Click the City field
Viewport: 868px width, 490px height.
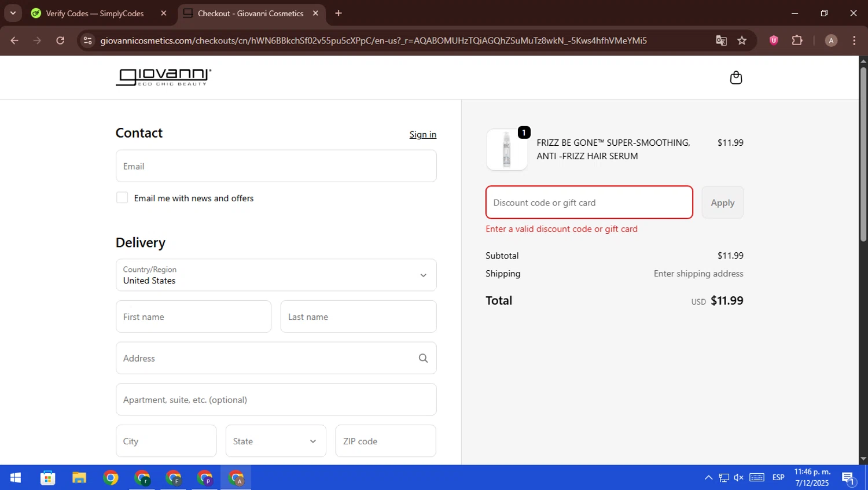[166, 441]
